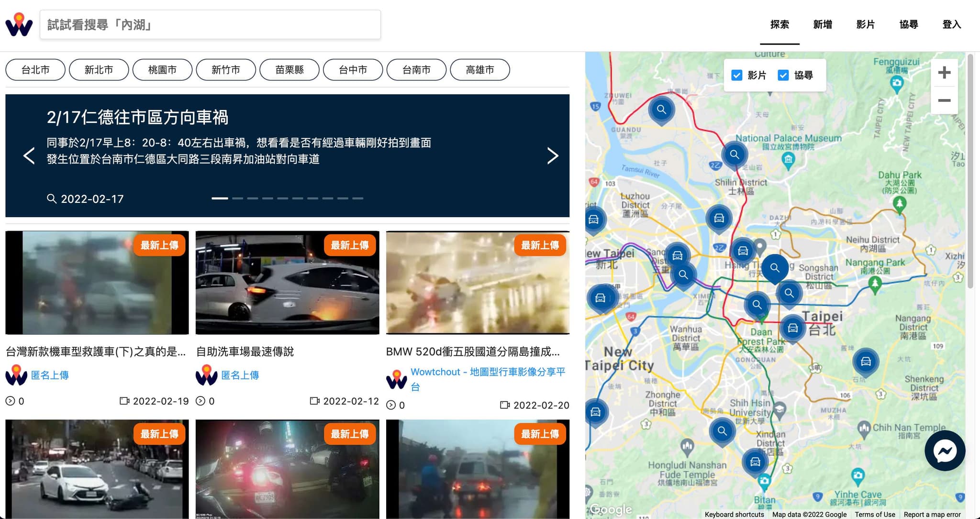980x519 pixels.
Task: Click the play-count icon under the car wash video
Action: point(201,401)
